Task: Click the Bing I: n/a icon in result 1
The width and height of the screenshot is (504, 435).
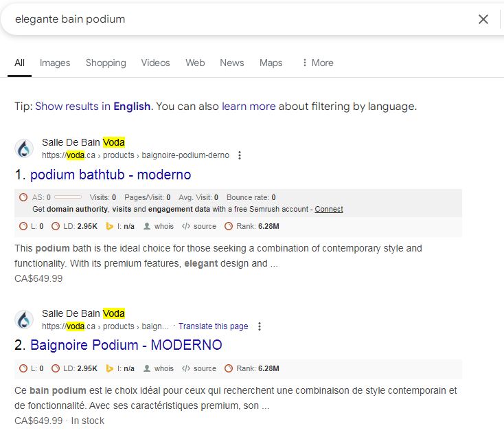Action: (x=110, y=226)
